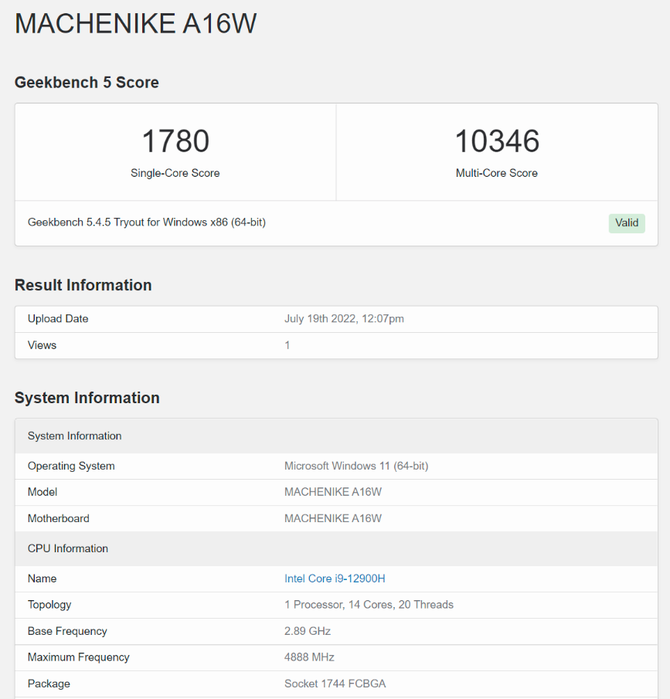The height and width of the screenshot is (699, 670).
Task: Click the Model row value MACHENIKE A16W
Action: coord(333,492)
